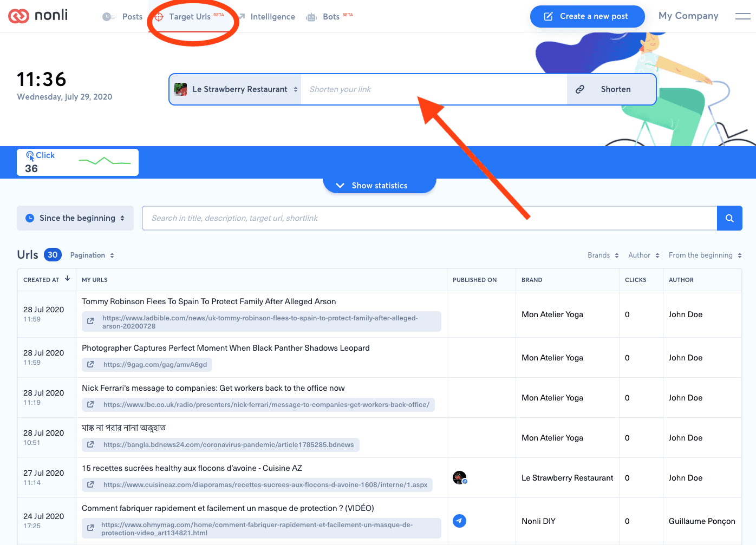Open the Brands filter dropdown
Viewport: 756px width, 545px height.
click(603, 255)
